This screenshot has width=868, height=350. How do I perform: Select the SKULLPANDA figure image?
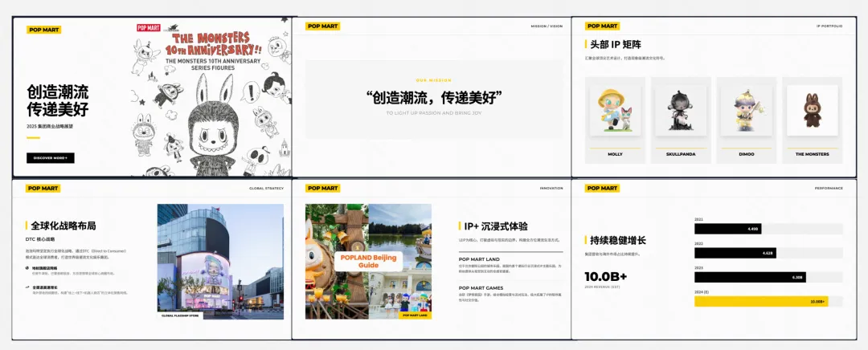(x=681, y=111)
